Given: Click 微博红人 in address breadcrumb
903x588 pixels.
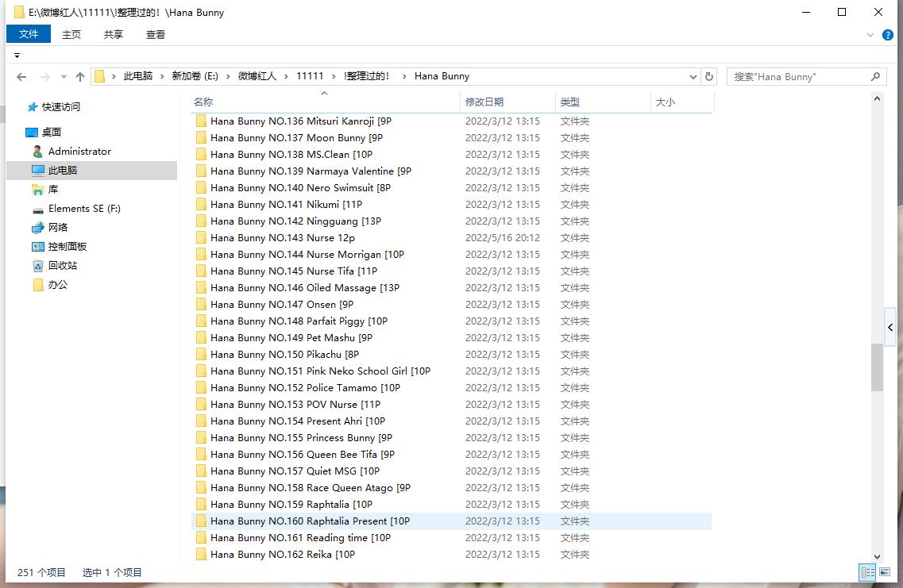Looking at the screenshot, I should [x=257, y=76].
